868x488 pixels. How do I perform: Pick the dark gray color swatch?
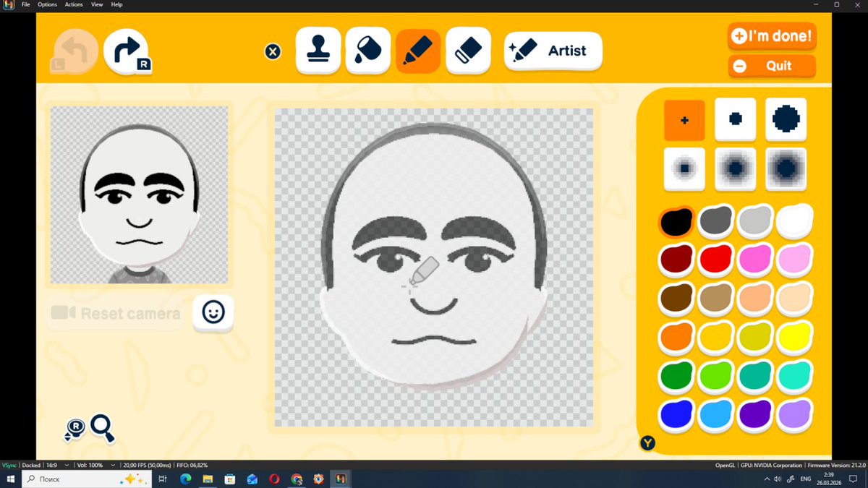[x=716, y=220]
